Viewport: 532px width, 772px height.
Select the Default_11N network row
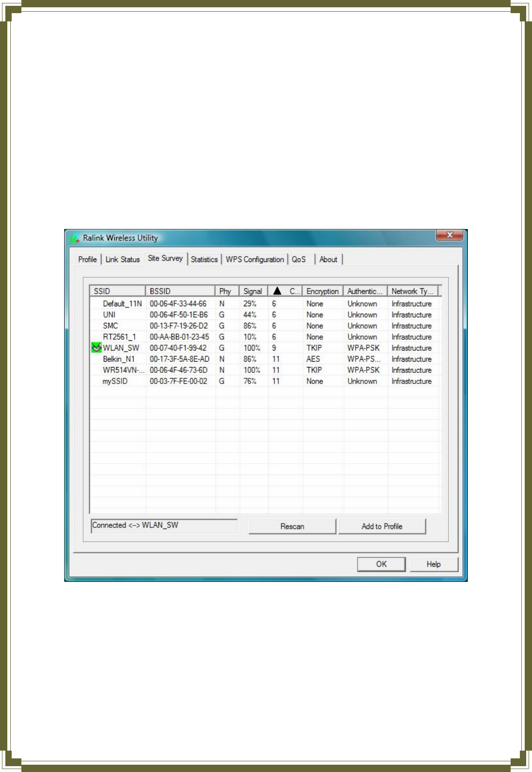(x=265, y=303)
